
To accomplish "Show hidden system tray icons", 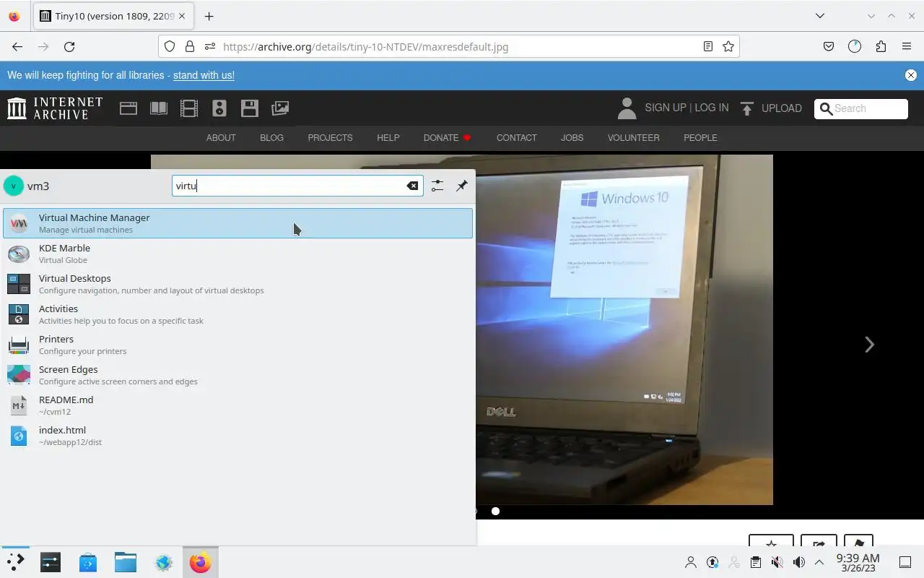I will point(819,562).
